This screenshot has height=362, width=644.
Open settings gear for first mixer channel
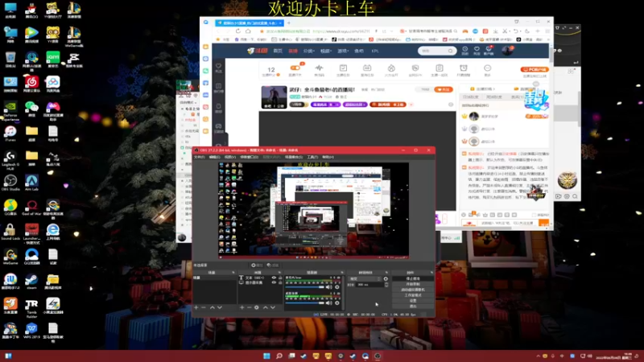[x=337, y=287]
